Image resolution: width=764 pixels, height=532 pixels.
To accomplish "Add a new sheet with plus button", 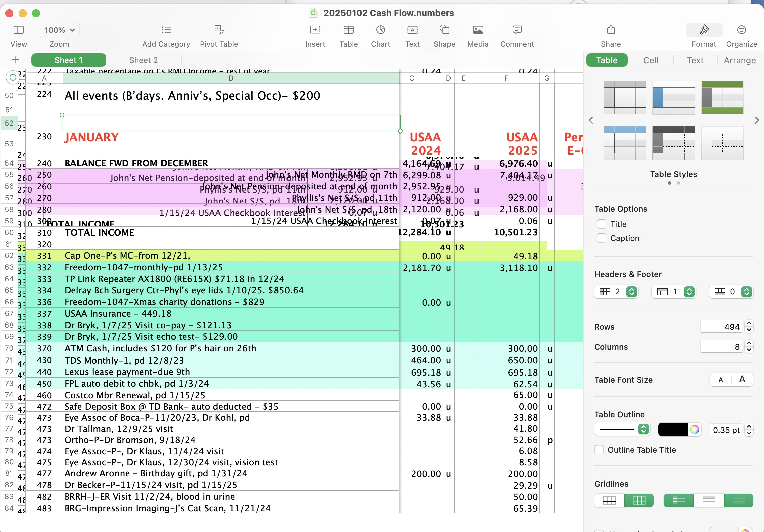I will click(16, 60).
